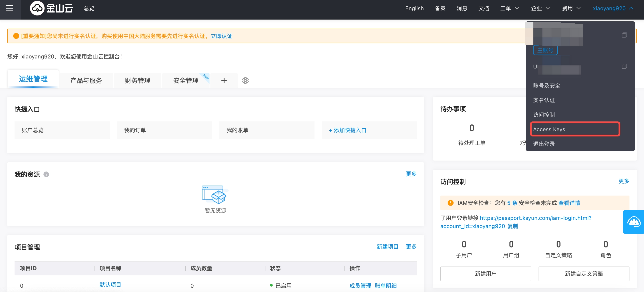The width and height of the screenshot is (644, 292).
Task: Click 添加快捷入口 to add shortcut
Action: point(347,130)
